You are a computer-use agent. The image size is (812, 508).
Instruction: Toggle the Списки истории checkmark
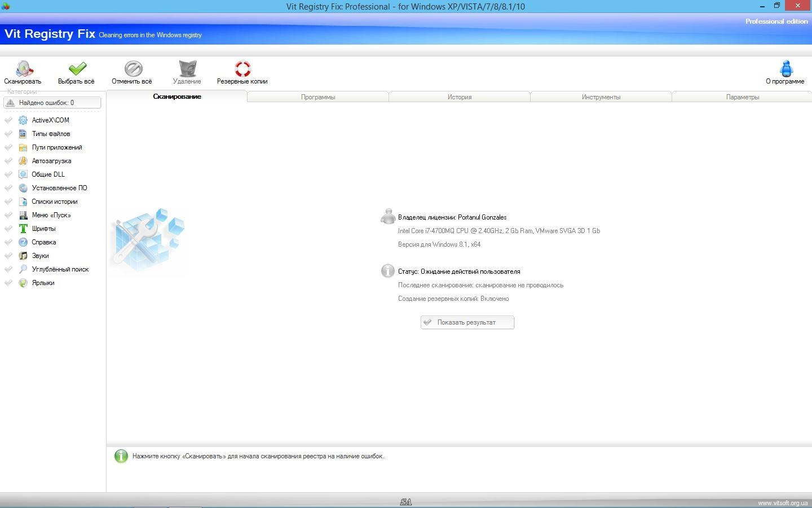click(8, 202)
